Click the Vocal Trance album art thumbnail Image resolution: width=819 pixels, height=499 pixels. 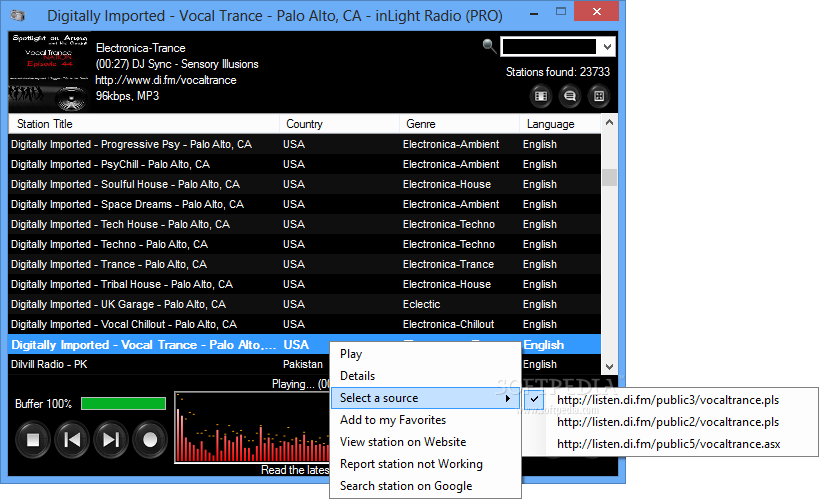pyautogui.click(x=49, y=72)
